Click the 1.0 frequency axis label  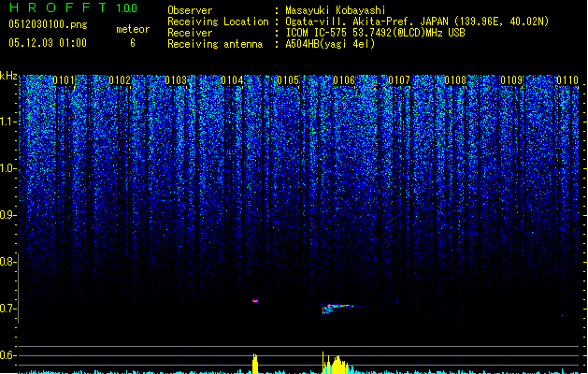point(8,168)
